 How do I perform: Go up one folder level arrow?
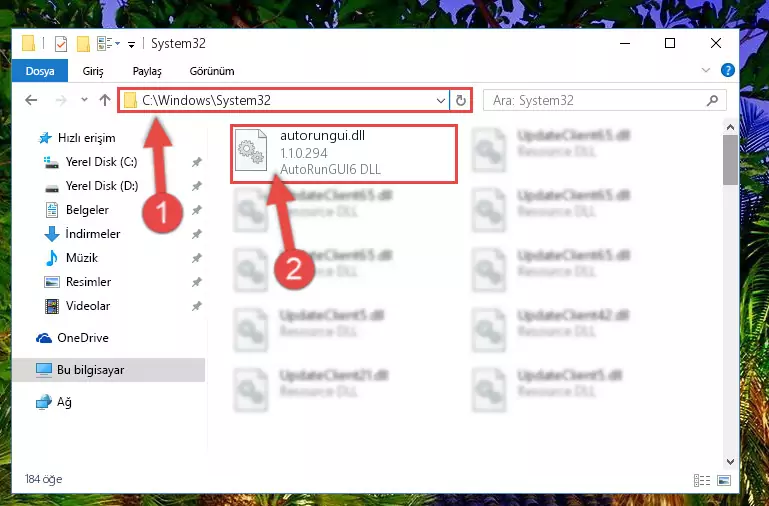pos(104,101)
